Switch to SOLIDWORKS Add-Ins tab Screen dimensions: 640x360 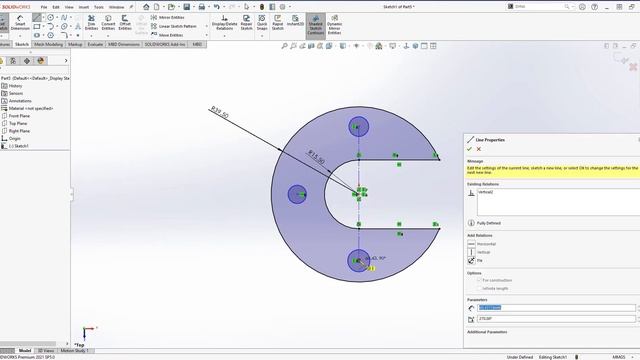click(165, 44)
